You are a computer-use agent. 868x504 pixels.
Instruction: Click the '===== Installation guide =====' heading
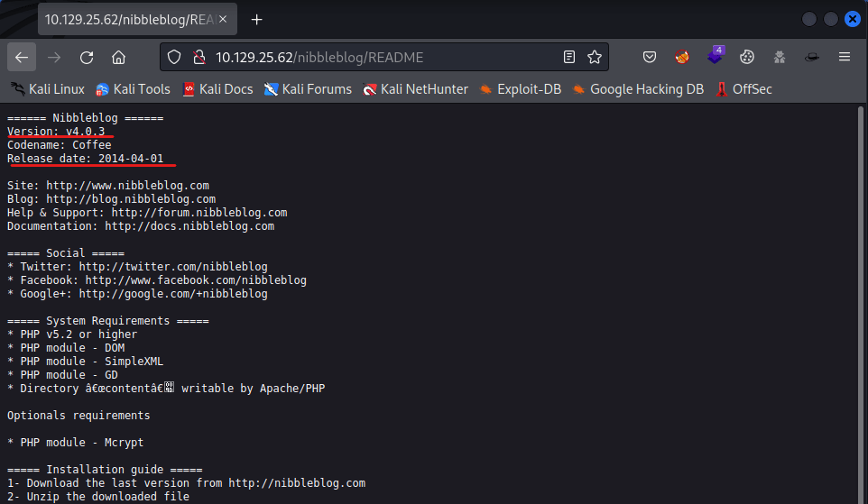point(105,470)
